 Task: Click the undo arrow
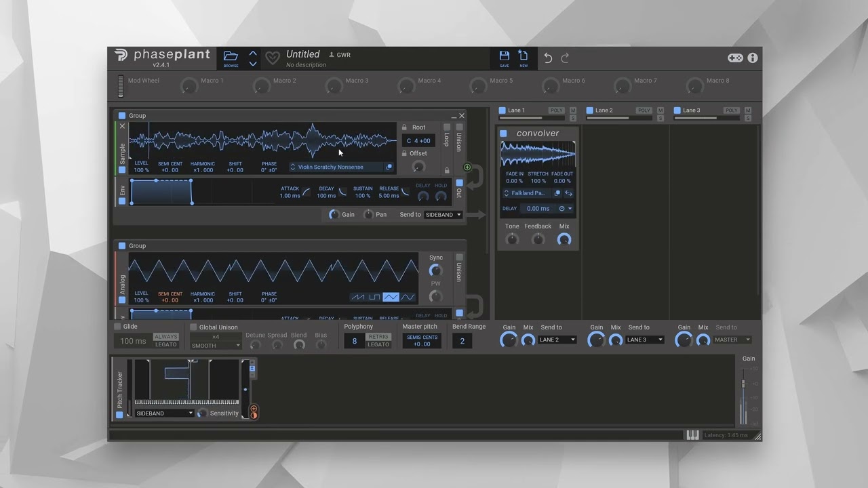548,58
